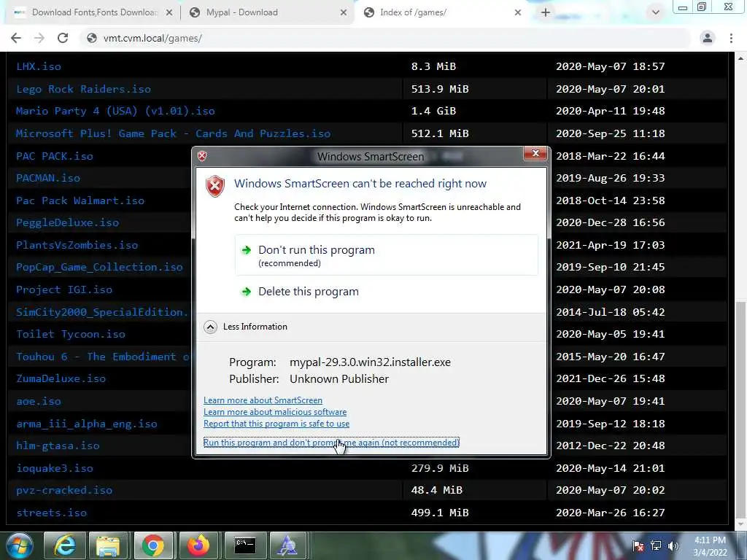Open PeggleDeluxe.iso link
This screenshot has height=560, width=747.
(x=67, y=222)
